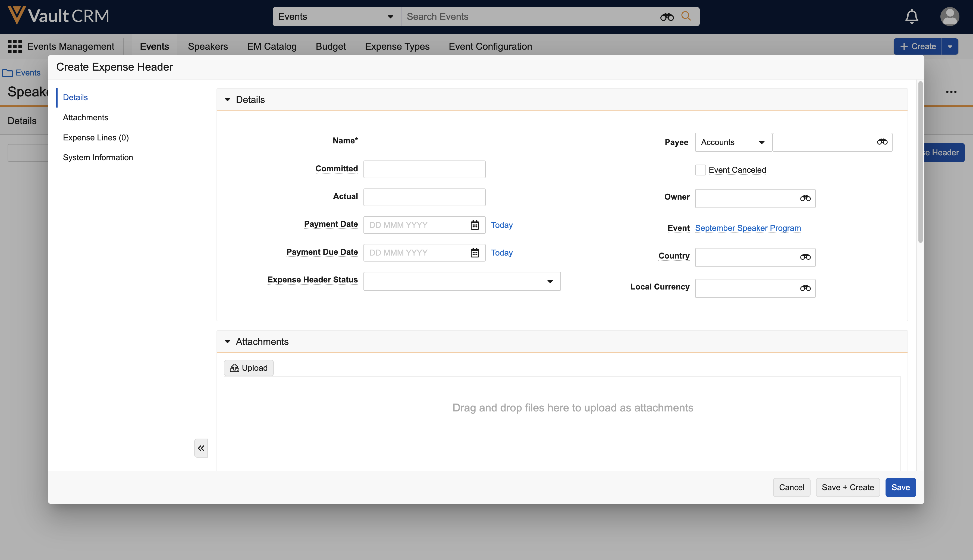Click the Country lookup binoculars icon
The width and height of the screenshot is (973, 560).
[805, 257]
